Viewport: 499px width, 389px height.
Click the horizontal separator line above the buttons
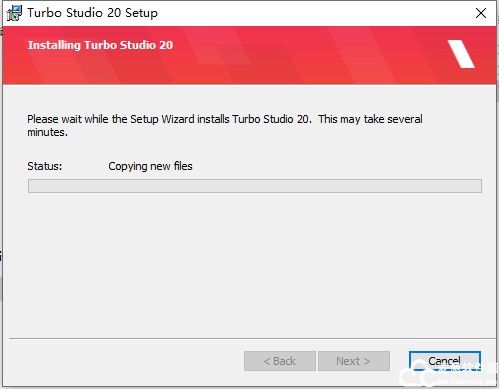click(252, 338)
